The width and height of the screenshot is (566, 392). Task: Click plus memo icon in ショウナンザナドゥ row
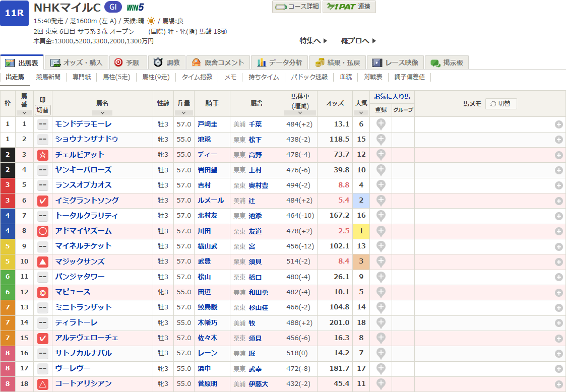558,140
